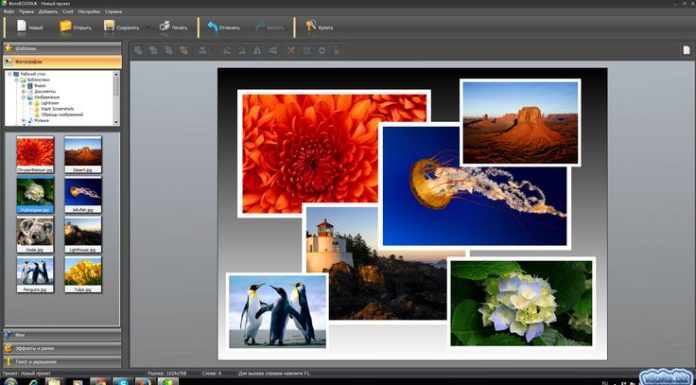This screenshot has width=696, height=385.
Task: Collapse the Библиотеки tree node
Action: [x=17, y=80]
